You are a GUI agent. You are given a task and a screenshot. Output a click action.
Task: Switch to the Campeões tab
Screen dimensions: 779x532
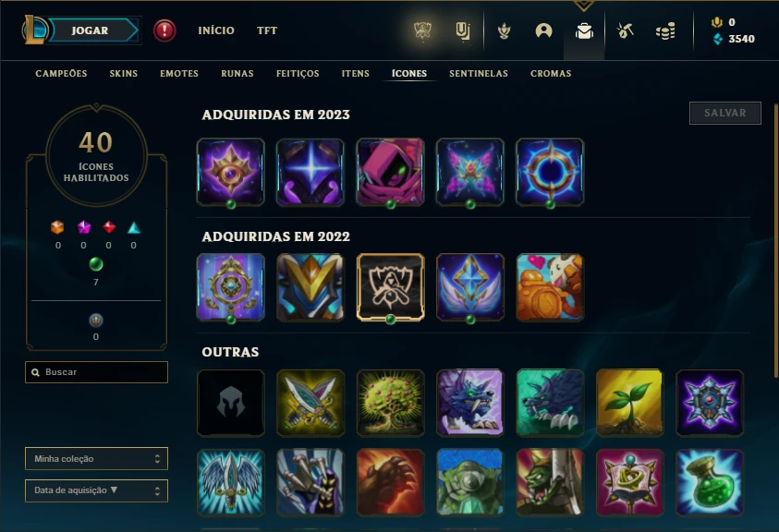click(x=61, y=74)
